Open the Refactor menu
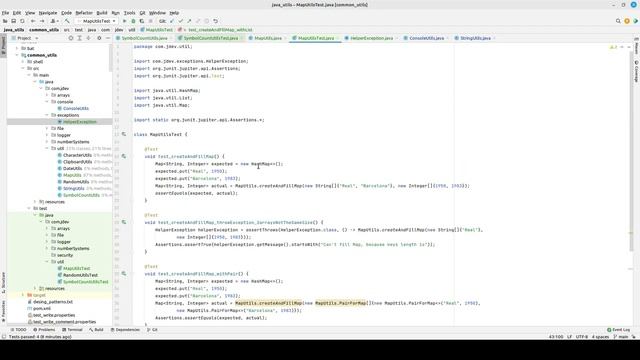Image resolution: width=640 pixels, height=360 pixels. (84, 13)
